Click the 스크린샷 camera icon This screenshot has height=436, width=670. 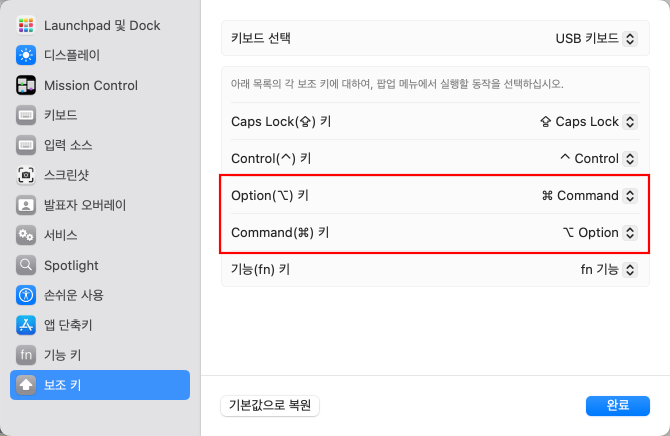click(26, 175)
